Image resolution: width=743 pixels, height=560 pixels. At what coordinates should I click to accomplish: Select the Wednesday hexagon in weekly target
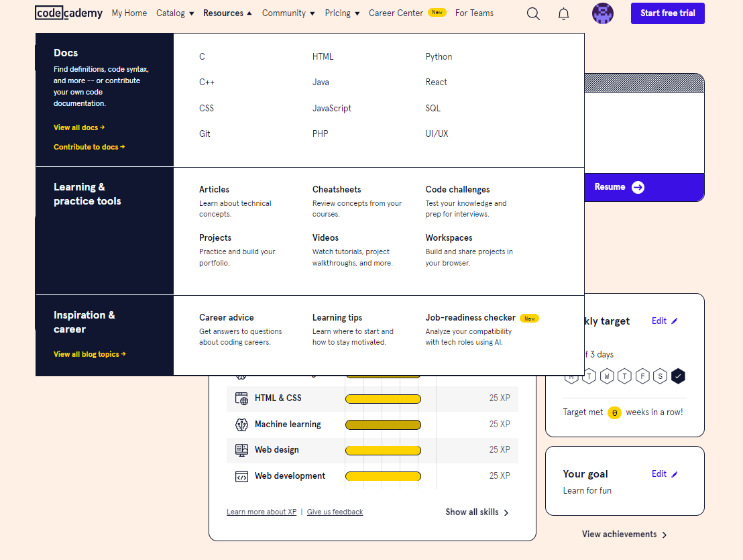tap(607, 376)
